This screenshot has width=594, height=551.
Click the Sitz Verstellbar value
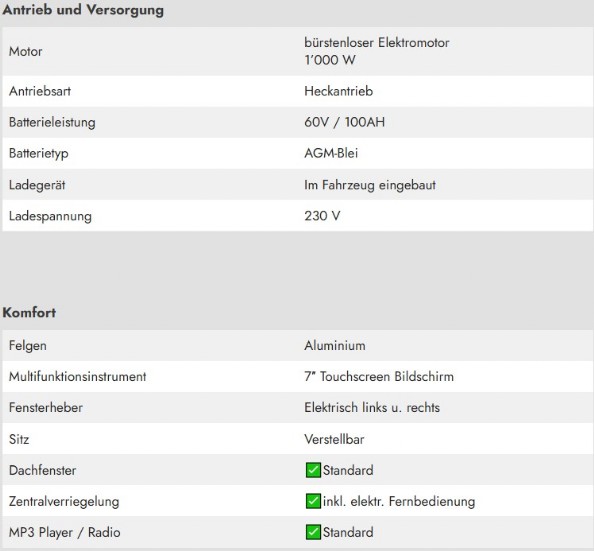click(x=334, y=440)
